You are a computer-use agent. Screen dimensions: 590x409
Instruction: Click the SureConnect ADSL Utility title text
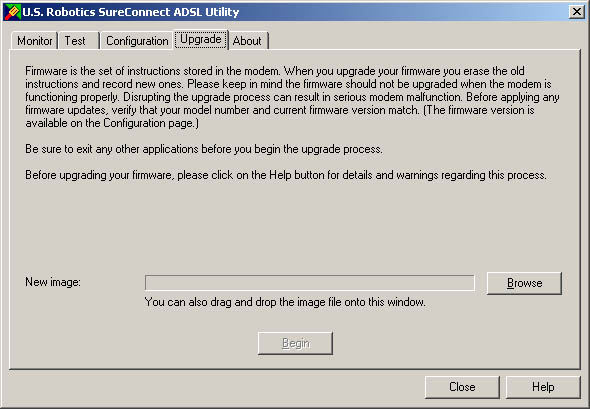pyautogui.click(x=131, y=12)
